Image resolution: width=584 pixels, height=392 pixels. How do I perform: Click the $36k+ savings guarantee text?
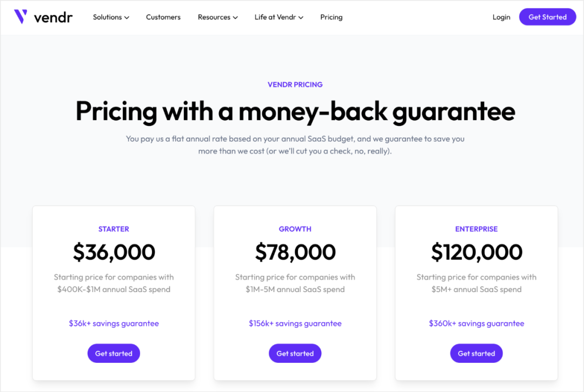point(114,323)
